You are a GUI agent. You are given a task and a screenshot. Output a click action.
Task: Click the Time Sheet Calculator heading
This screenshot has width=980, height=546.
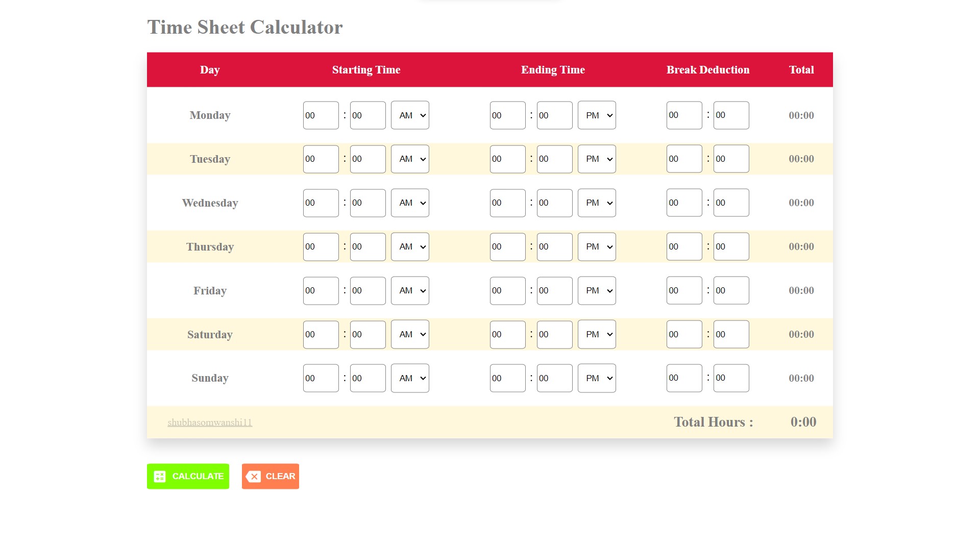245,27
